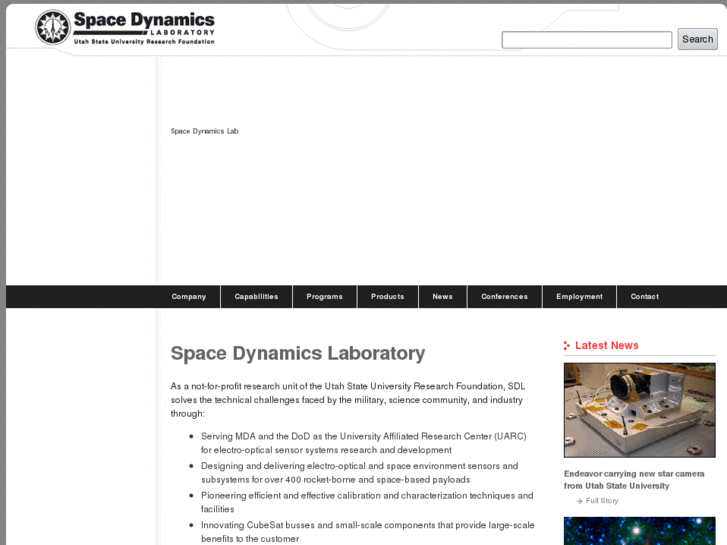Viewport: 727px width, 545px height.
Task: Click the site search text field
Action: (587, 39)
